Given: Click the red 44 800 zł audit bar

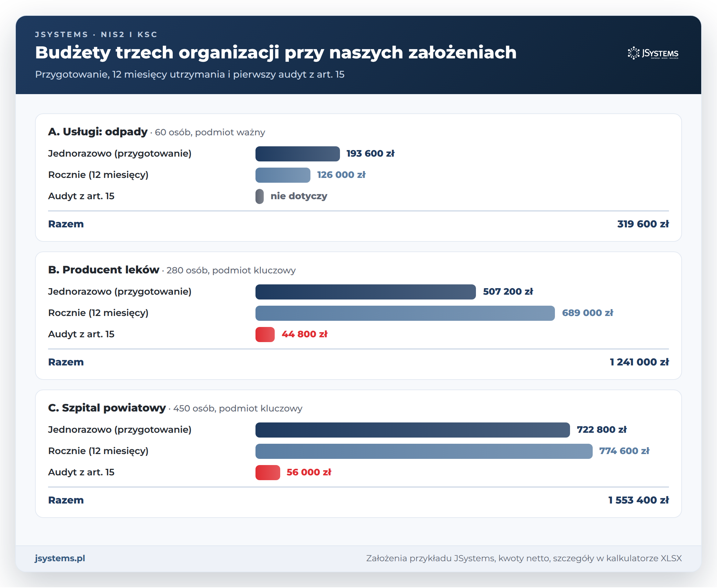Looking at the screenshot, I should tap(265, 334).
